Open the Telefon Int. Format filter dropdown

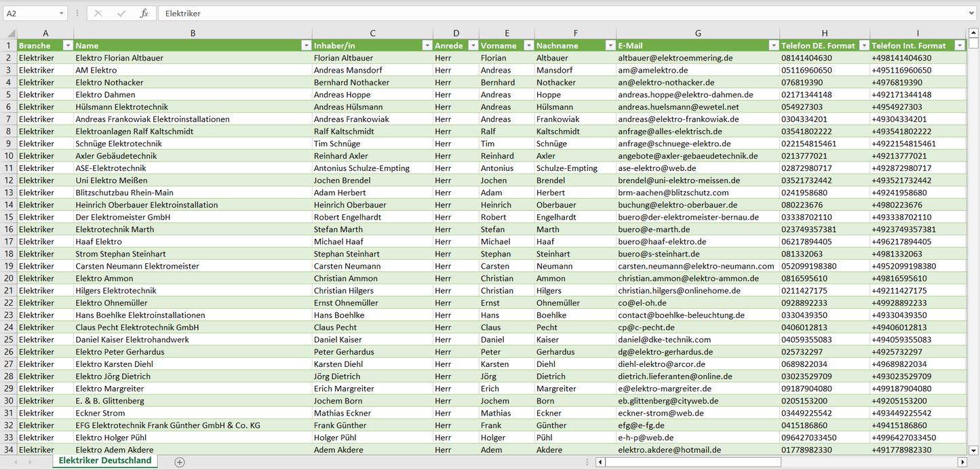959,45
